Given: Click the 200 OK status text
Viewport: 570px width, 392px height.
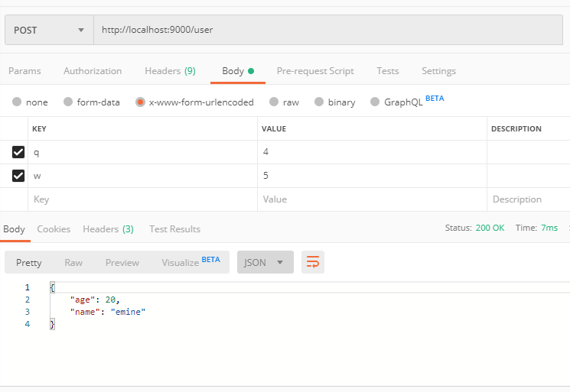Looking at the screenshot, I should [x=490, y=228].
